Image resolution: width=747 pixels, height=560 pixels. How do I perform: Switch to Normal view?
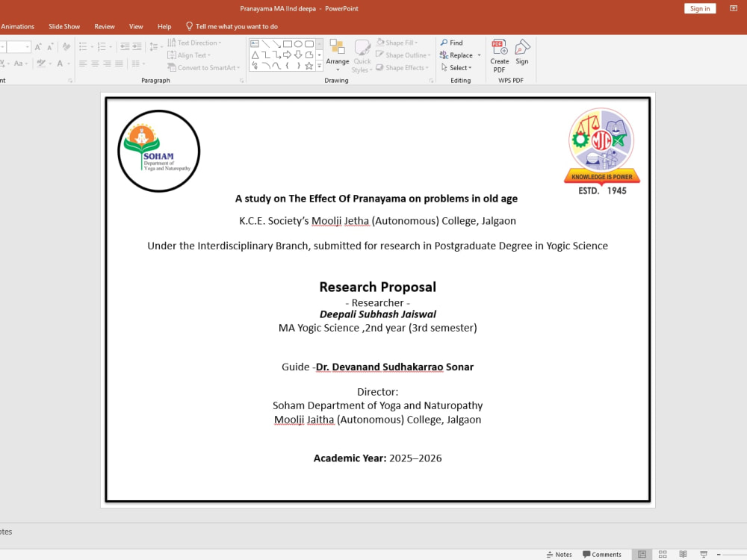pyautogui.click(x=642, y=554)
